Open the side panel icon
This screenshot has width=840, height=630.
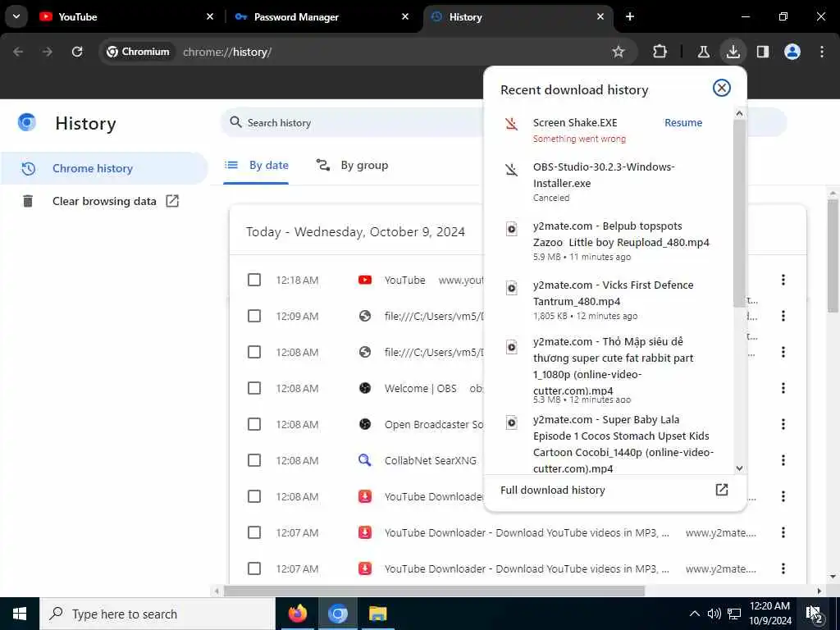tap(763, 52)
